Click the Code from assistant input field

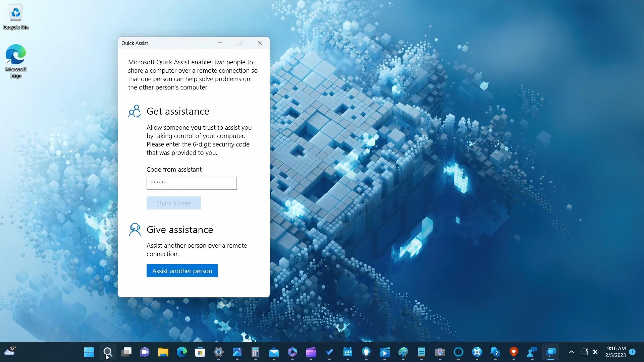tap(192, 183)
